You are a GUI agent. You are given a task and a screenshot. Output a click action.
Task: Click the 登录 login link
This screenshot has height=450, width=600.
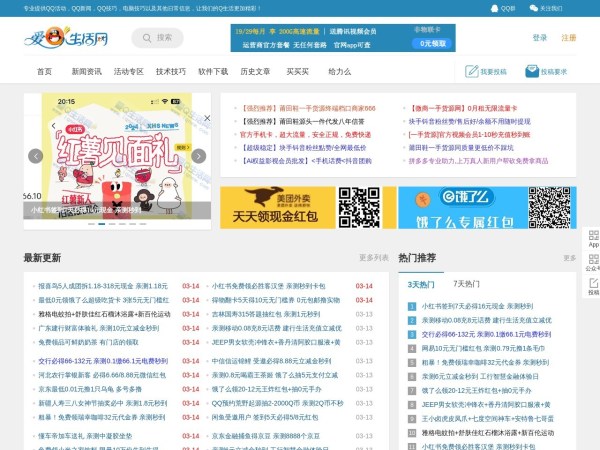[x=540, y=38]
